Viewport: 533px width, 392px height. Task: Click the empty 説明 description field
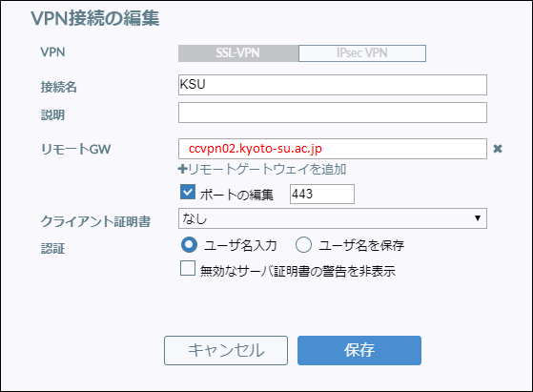tap(333, 113)
